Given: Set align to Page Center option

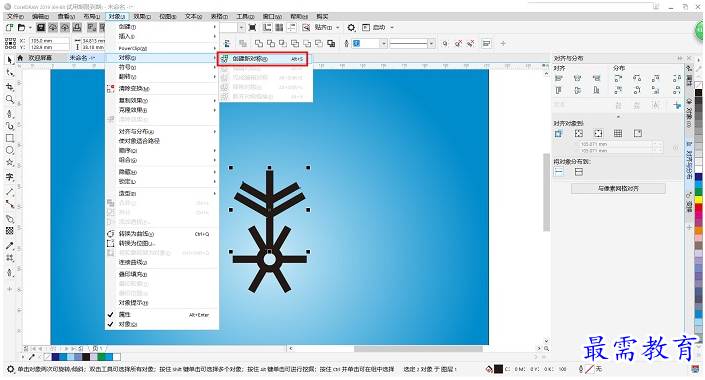Looking at the screenshot, I should click(598, 133).
